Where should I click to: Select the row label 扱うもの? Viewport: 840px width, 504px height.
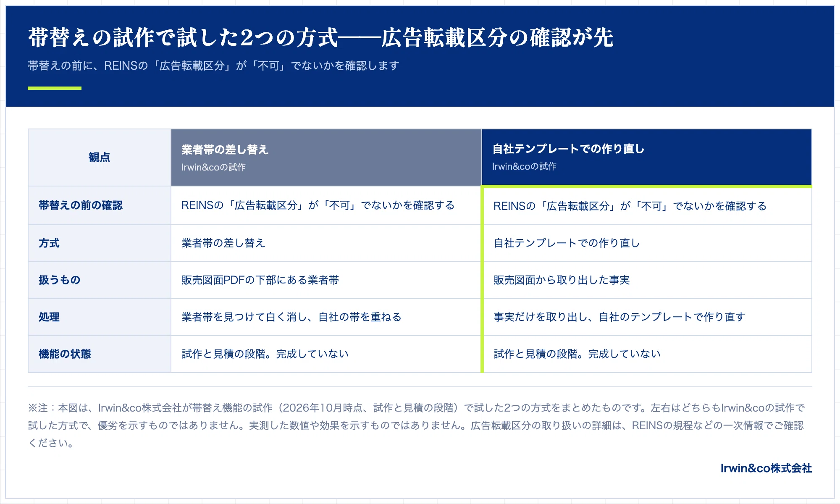click(100, 280)
